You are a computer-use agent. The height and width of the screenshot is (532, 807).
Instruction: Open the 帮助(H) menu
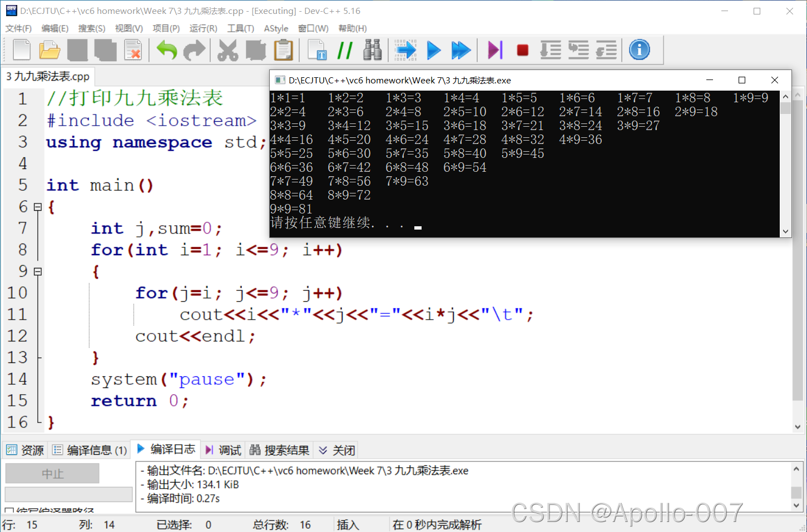coord(353,28)
